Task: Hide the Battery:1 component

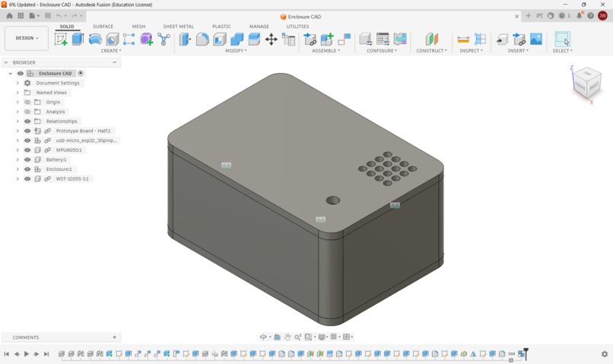Action: (x=27, y=160)
